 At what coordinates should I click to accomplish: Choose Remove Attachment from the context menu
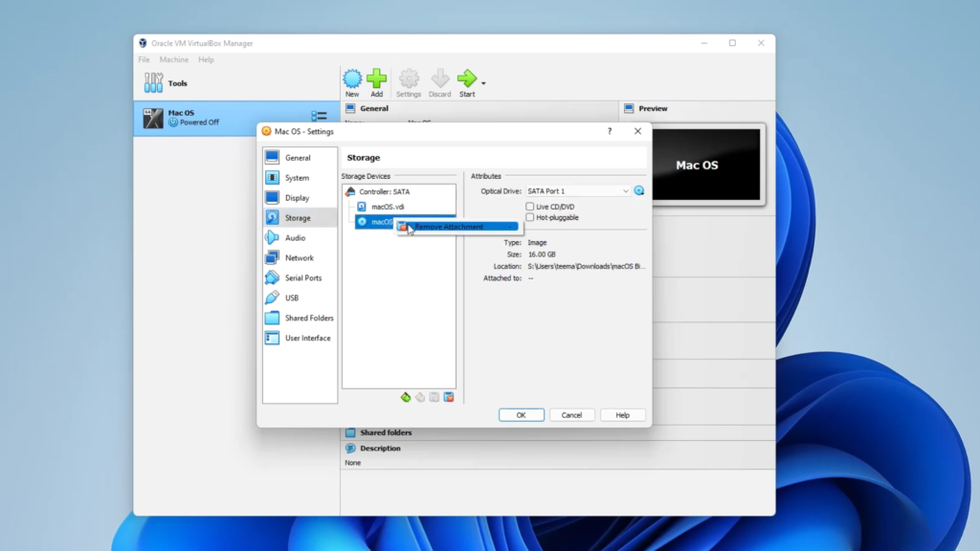457,227
